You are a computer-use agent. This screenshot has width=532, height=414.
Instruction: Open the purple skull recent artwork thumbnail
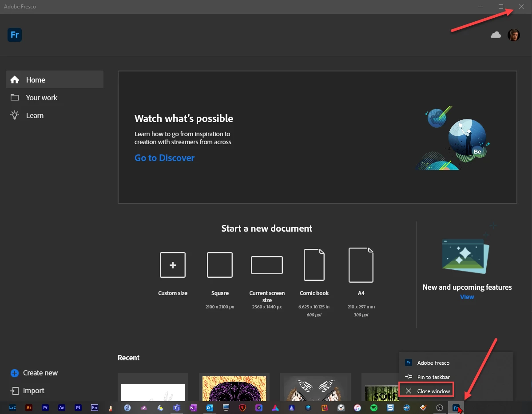click(x=234, y=387)
